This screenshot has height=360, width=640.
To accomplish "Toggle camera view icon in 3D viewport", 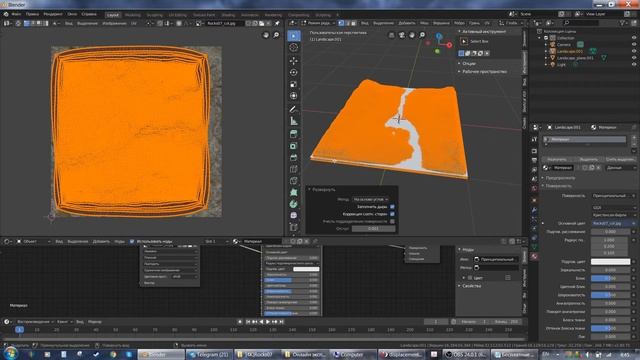I will coord(402,35).
